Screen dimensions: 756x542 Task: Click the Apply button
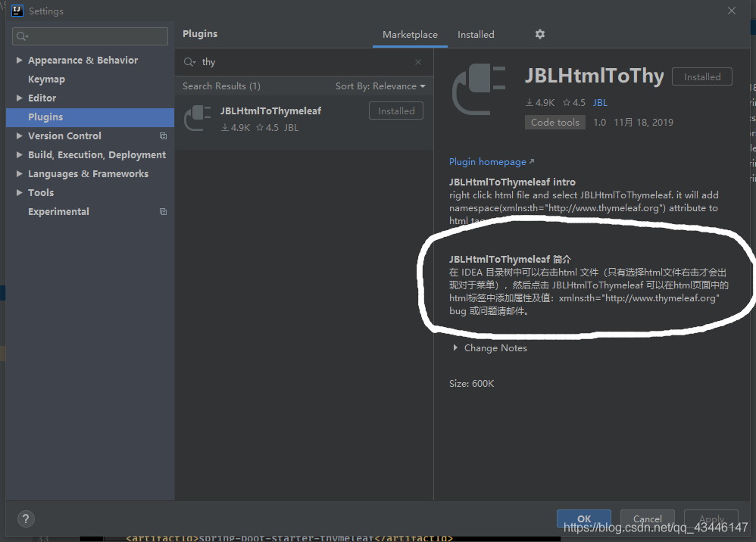(711, 519)
